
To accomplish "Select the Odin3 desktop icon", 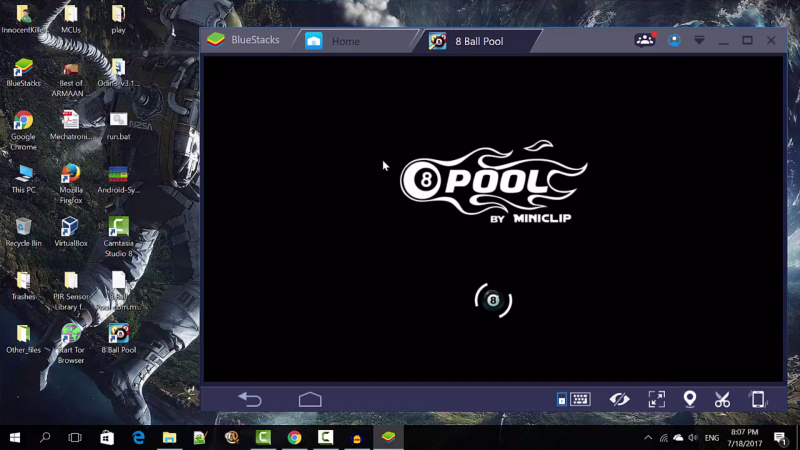I will tap(118, 72).
